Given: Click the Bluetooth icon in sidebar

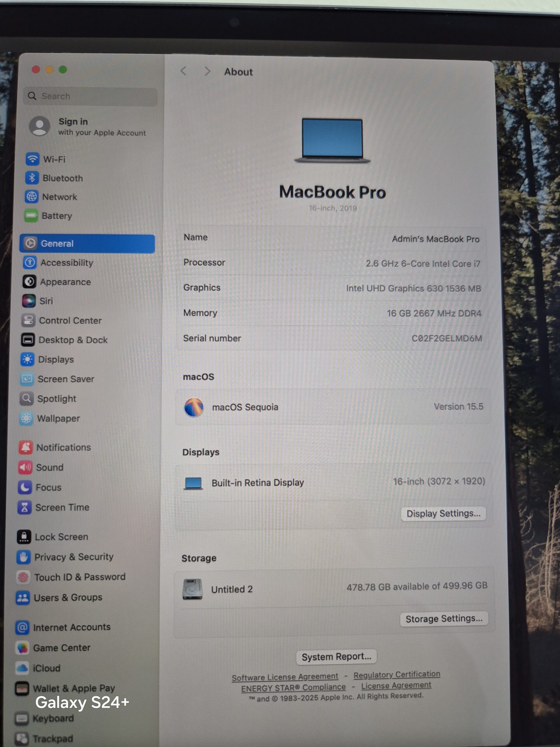Looking at the screenshot, I should coord(32,178).
